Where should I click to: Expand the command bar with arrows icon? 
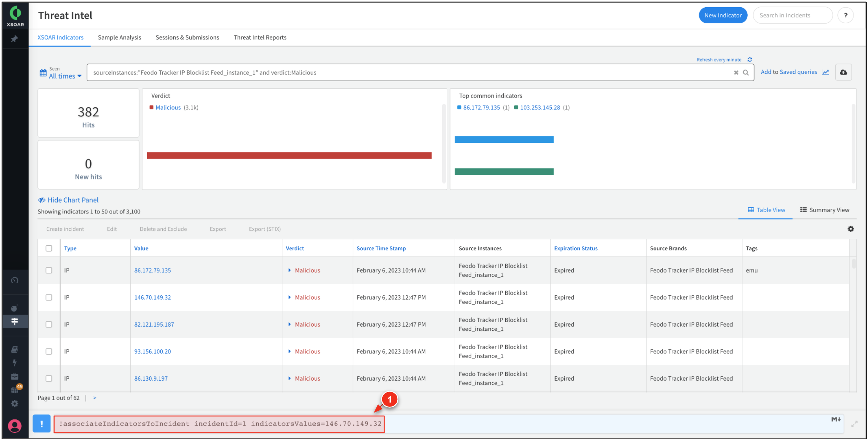click(x=854, y=424)
